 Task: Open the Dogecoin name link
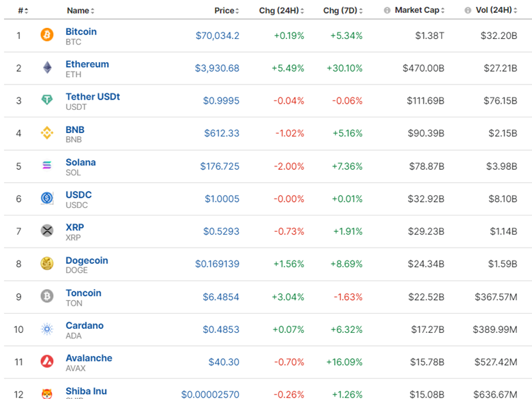click(x=87, y=261)
